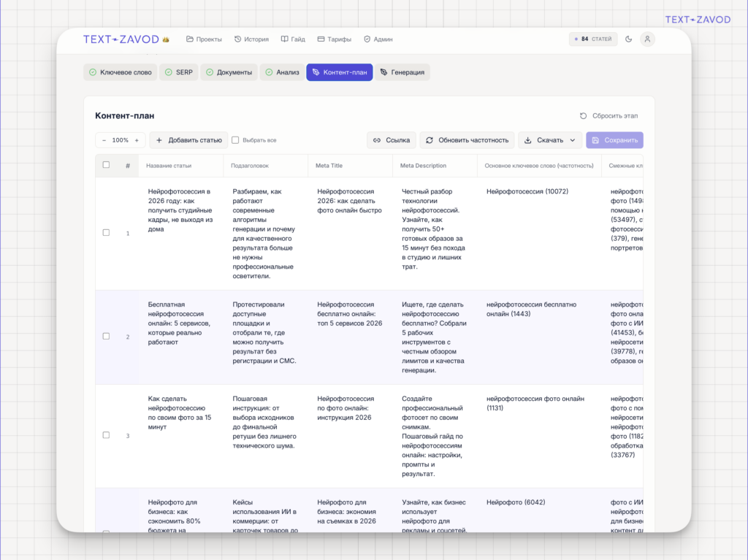Open Гайд book navigation item

tap(293, 39)
